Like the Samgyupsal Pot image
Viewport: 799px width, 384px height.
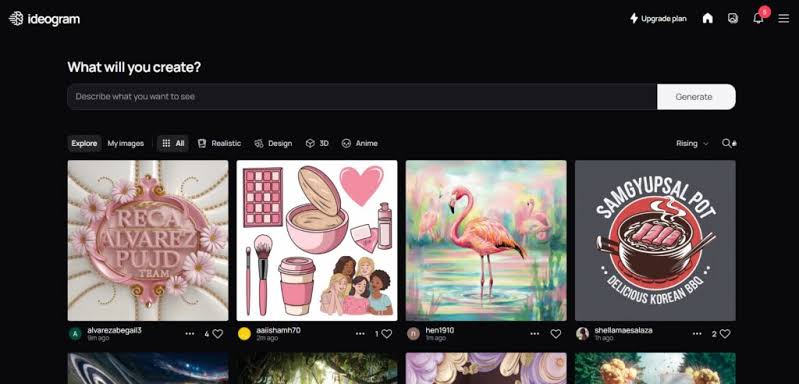click(x=725, y=334)
